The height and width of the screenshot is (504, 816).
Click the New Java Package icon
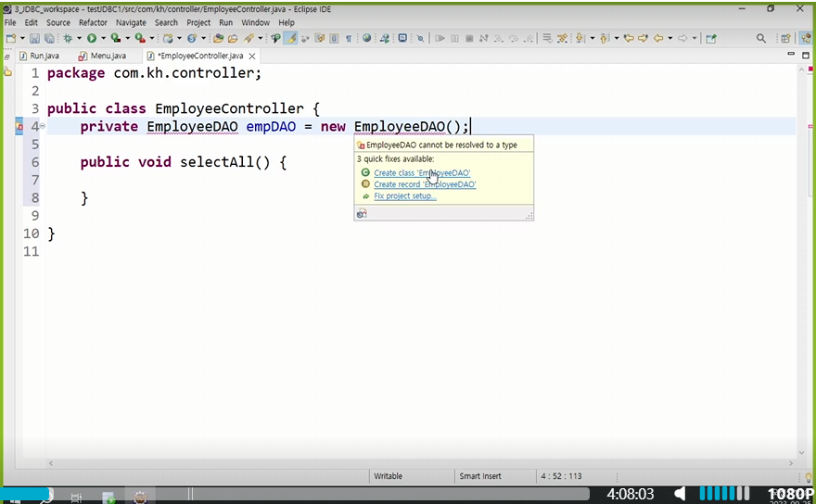pos(168,38)
